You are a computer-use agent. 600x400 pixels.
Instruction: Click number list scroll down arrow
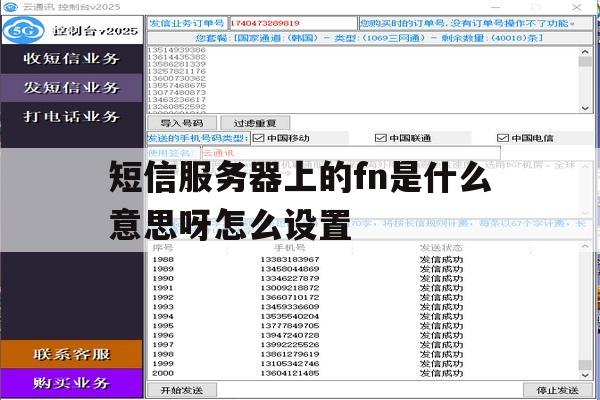pyautogui.click(x=585, y=108)
